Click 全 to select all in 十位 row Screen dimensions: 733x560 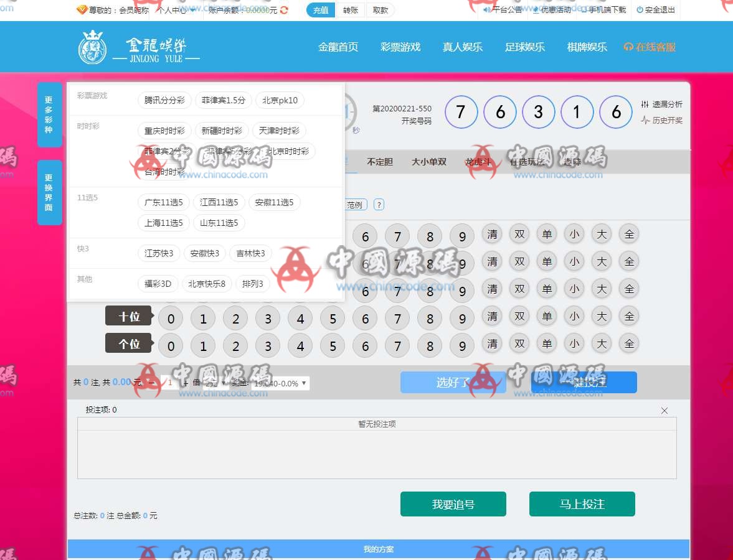pos(629,317)
